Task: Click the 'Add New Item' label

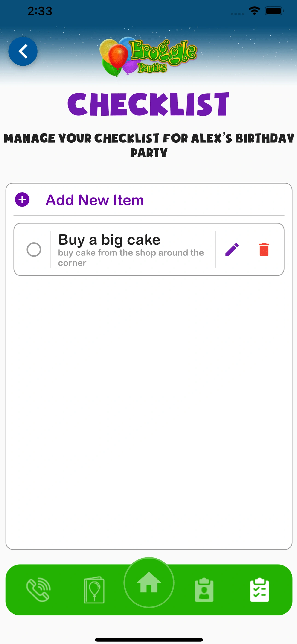Action: [95, 200]
